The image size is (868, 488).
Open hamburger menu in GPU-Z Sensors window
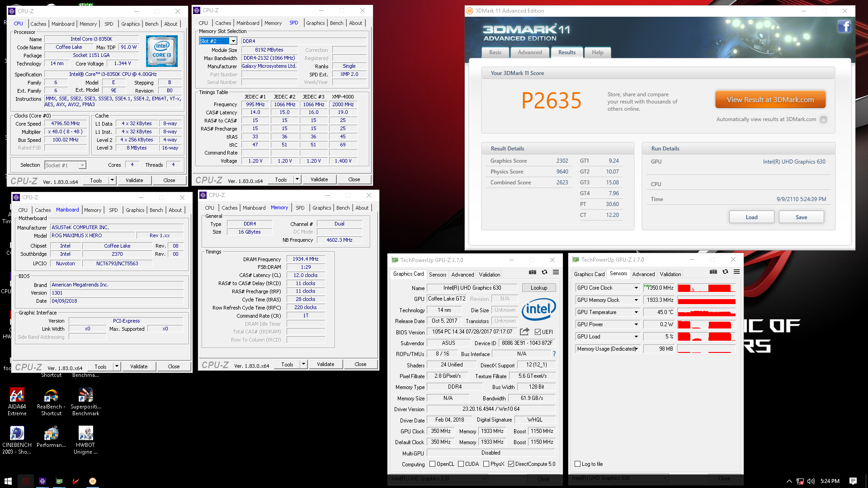pos(736,272)
